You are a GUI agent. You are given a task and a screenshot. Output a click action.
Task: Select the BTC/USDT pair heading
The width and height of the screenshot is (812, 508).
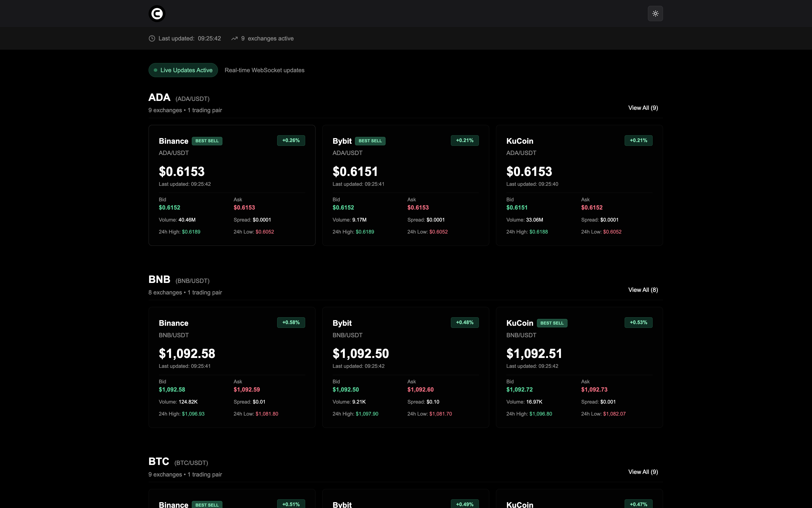coord(191,463)
